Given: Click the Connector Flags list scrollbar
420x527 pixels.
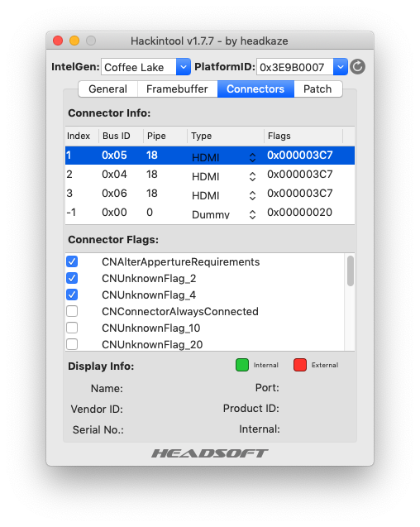Looking at the screenshot, I should [x=350, y=271].
